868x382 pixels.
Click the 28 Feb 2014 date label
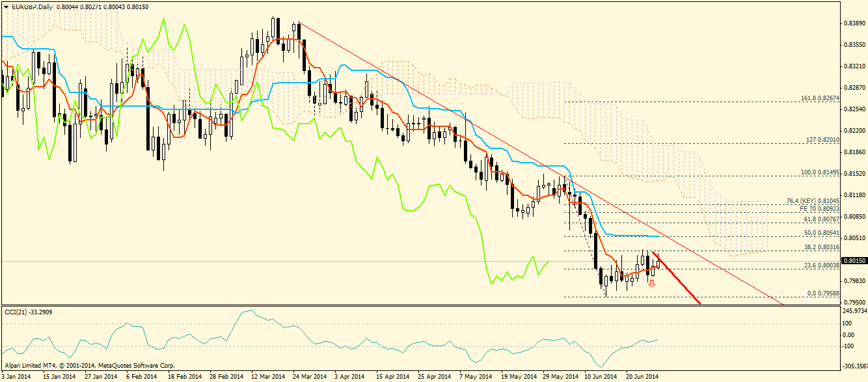pyautogui.click(x=226, y=377)
